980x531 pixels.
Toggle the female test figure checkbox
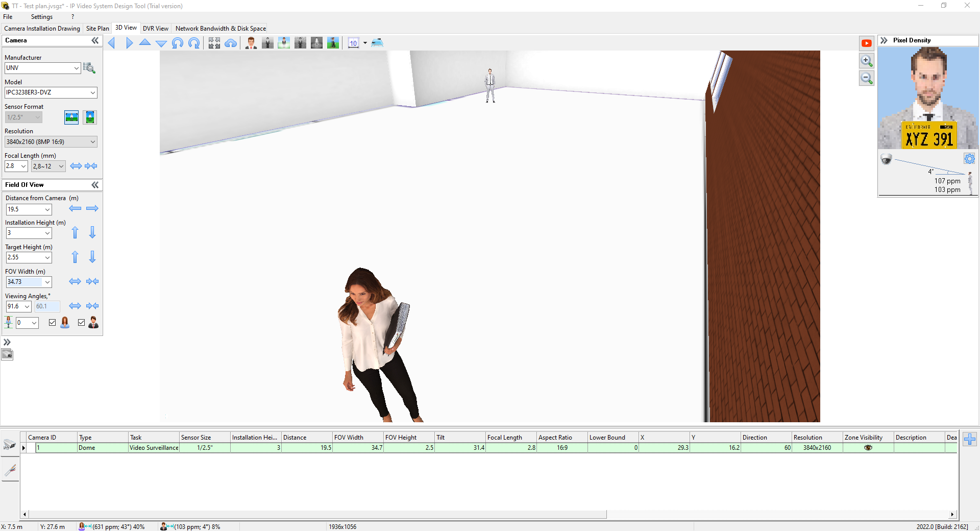52,323
